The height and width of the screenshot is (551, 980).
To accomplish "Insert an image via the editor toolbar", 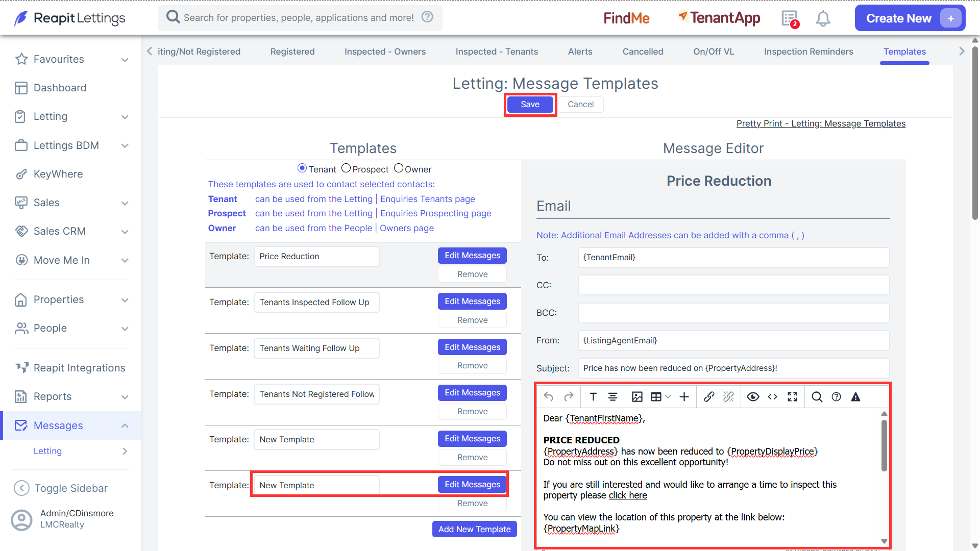I will click(x=637, y=397).
